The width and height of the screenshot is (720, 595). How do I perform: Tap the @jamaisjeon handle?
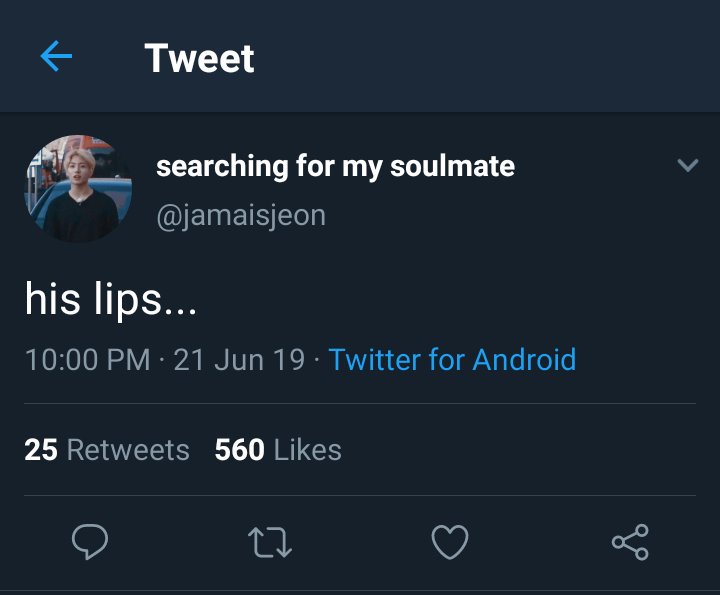point(241,216)
